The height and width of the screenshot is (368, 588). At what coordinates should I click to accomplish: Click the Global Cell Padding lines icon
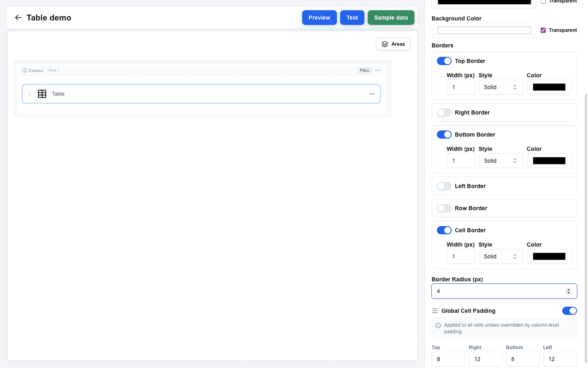click(435, 311)
